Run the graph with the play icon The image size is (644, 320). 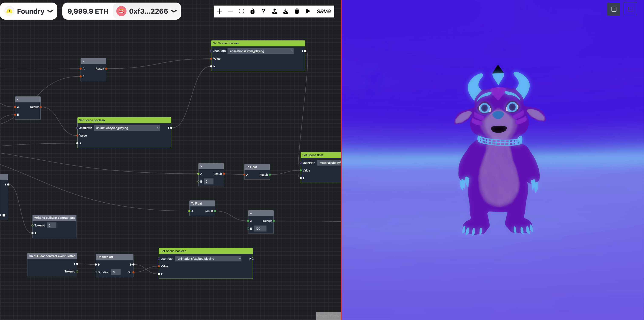click(308, 11)
